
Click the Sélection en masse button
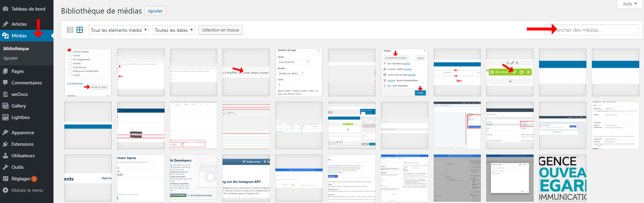pos(220,30)
